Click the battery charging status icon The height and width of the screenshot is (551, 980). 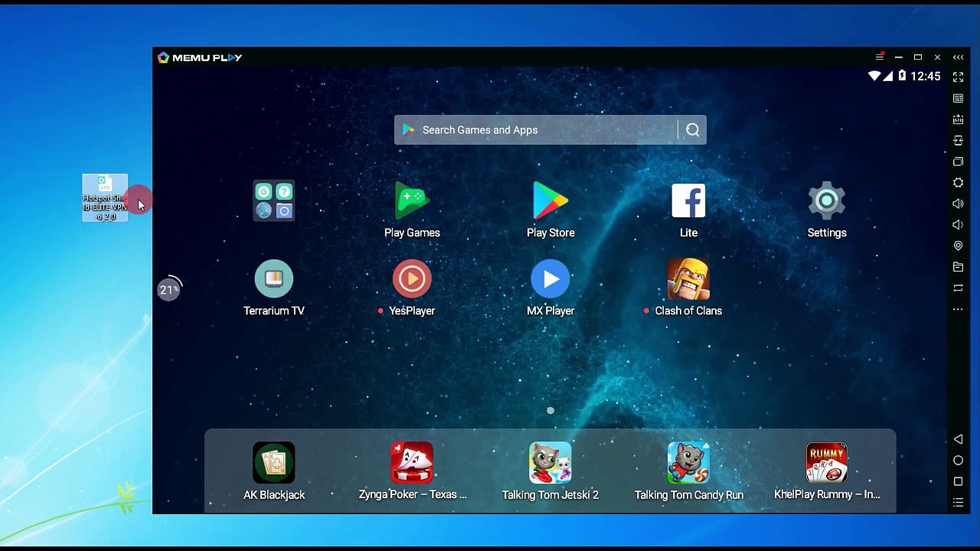tap(902, 76)
